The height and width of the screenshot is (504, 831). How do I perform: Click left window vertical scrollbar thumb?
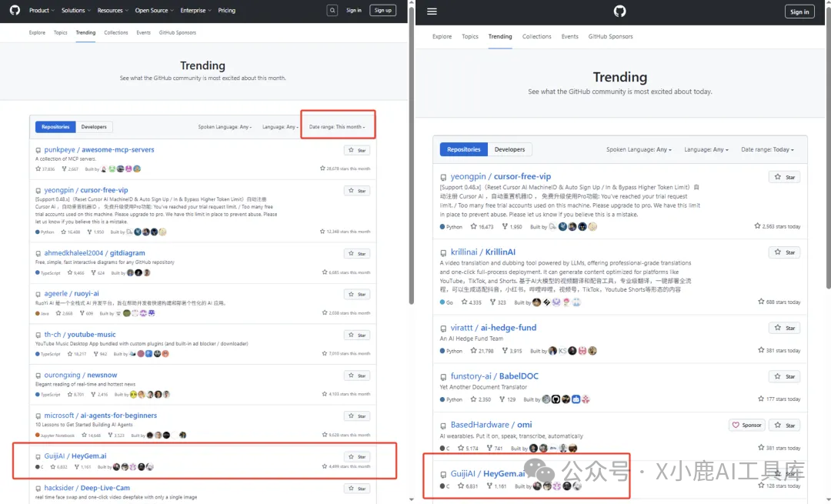pyautogui.click(x=411, y=154)
